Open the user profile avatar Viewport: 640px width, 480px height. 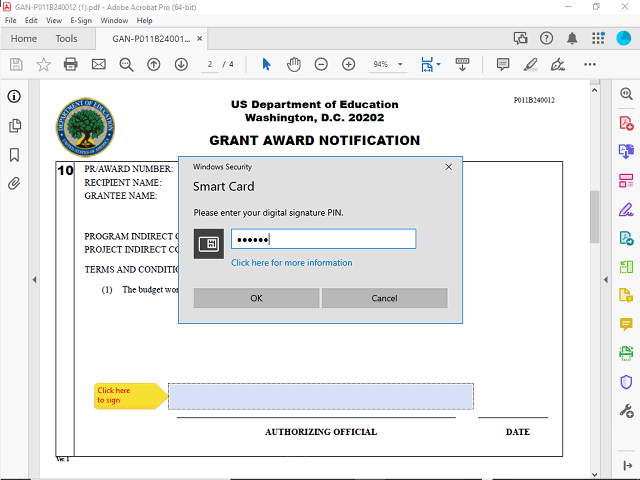click(624, 38)
